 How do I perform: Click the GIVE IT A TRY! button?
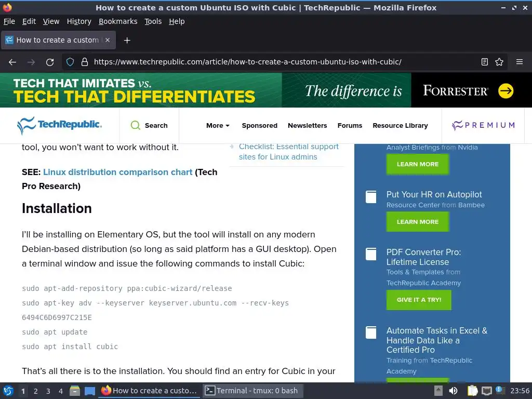[x=419, y=300]
